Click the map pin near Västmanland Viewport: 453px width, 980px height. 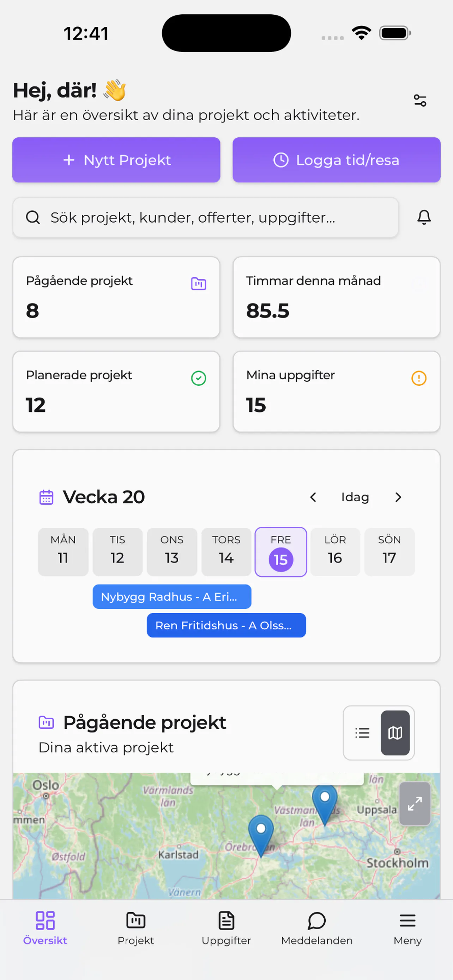pyautogui.click(x=325, y=804)
